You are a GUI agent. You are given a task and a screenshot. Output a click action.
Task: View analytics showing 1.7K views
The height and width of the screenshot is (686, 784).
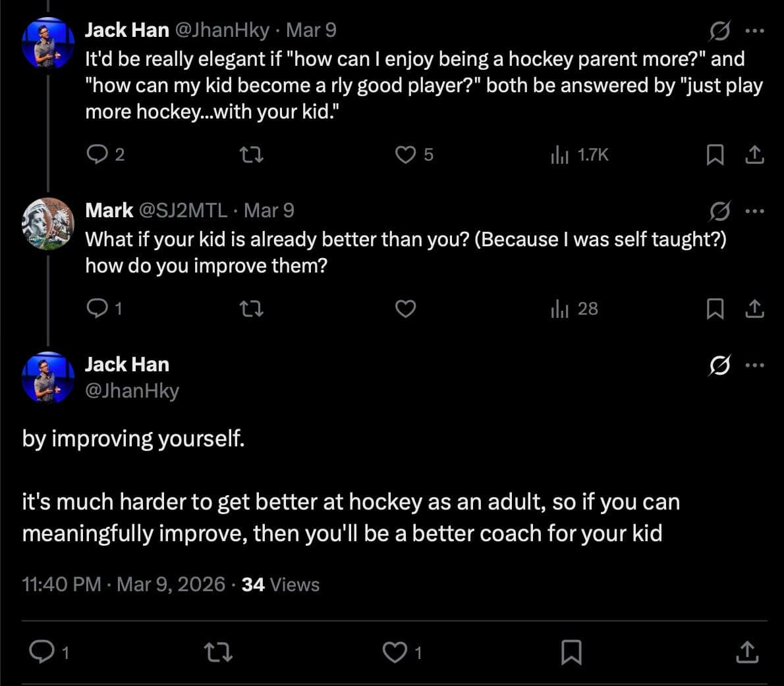[x=559, y=155]
